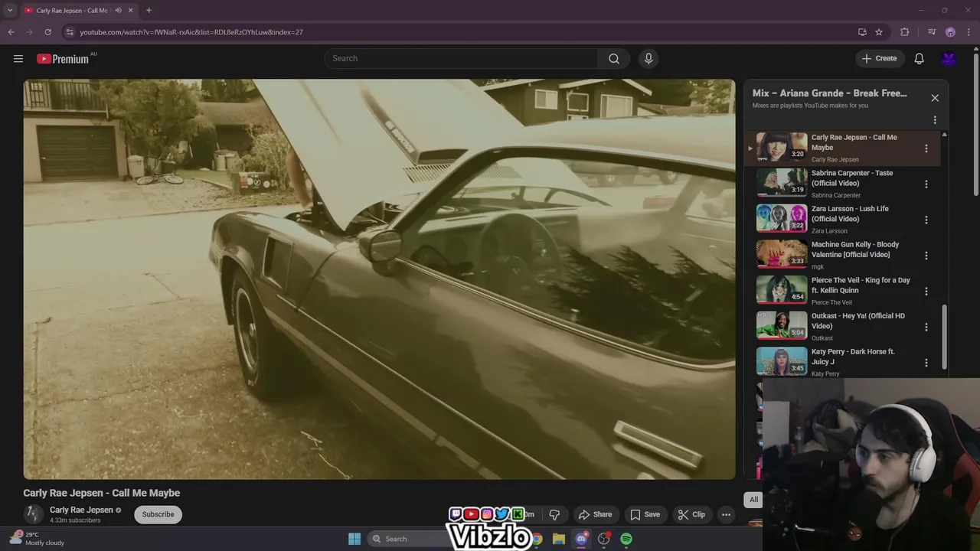Screen dimensions: 980x551
Task: Subscribe to Carly Rae Jepsen channel
Action: [x=158, y=514]
